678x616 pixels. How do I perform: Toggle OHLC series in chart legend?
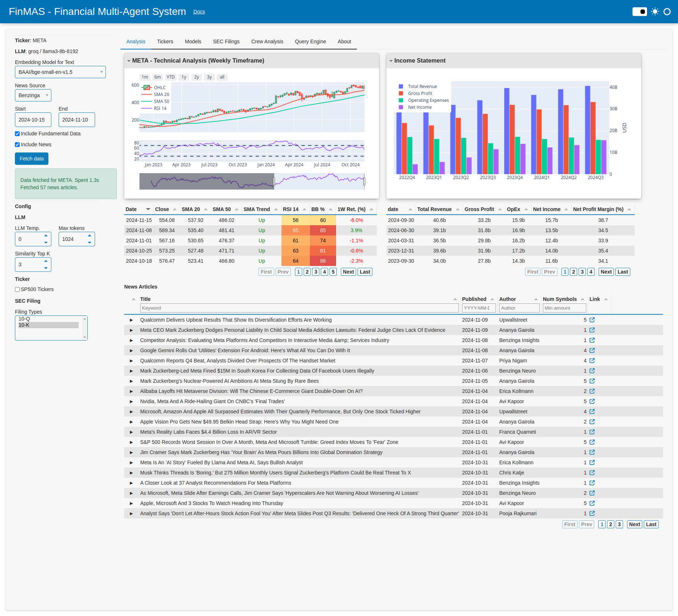tap(155, 87)
